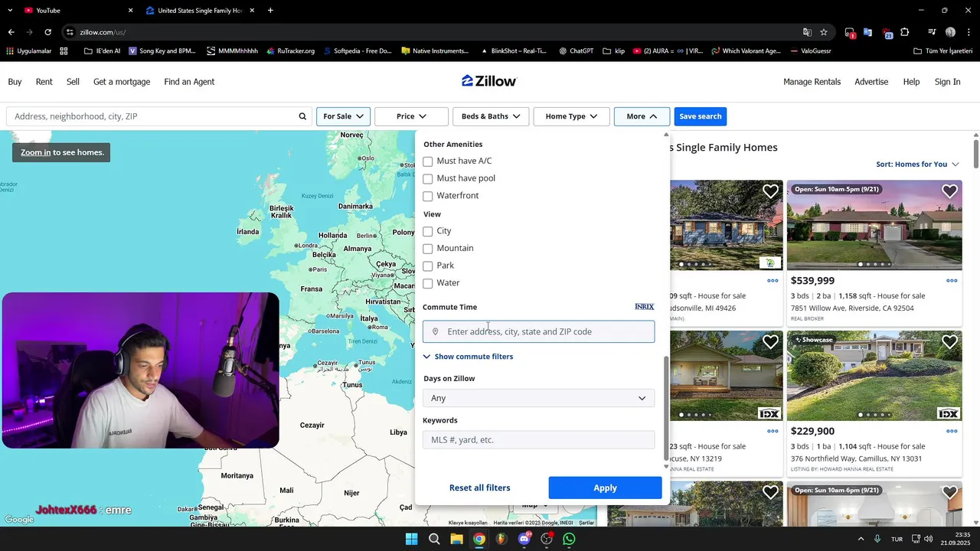Check the Must have A/C box
980x551 pixels.
point(428,161)
